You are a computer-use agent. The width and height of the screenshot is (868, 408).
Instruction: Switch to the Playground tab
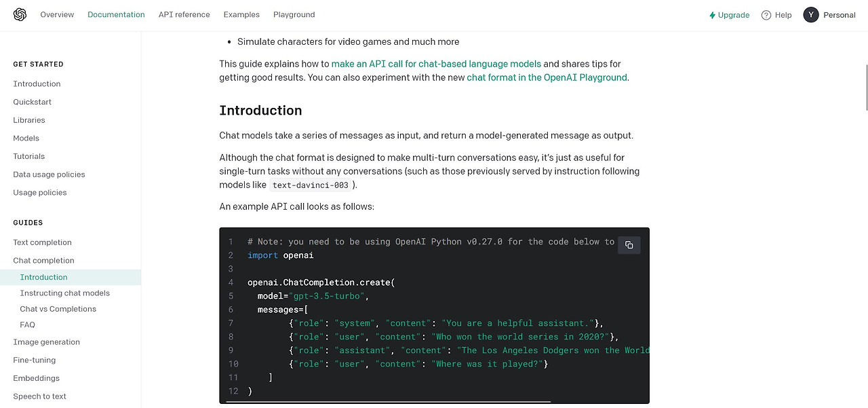coord(294,15)
